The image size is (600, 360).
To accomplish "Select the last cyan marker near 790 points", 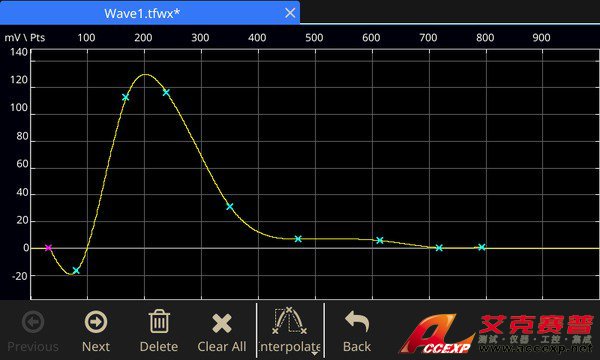I will point(481,247).
